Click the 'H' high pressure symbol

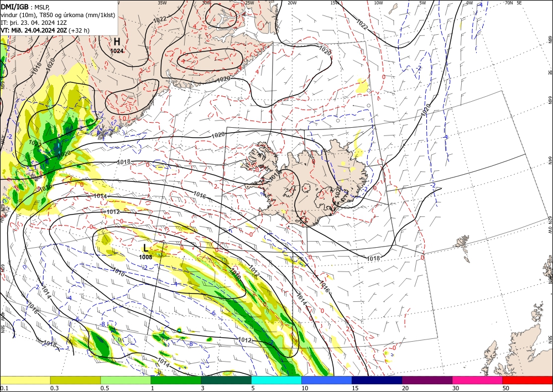[116, 42]
